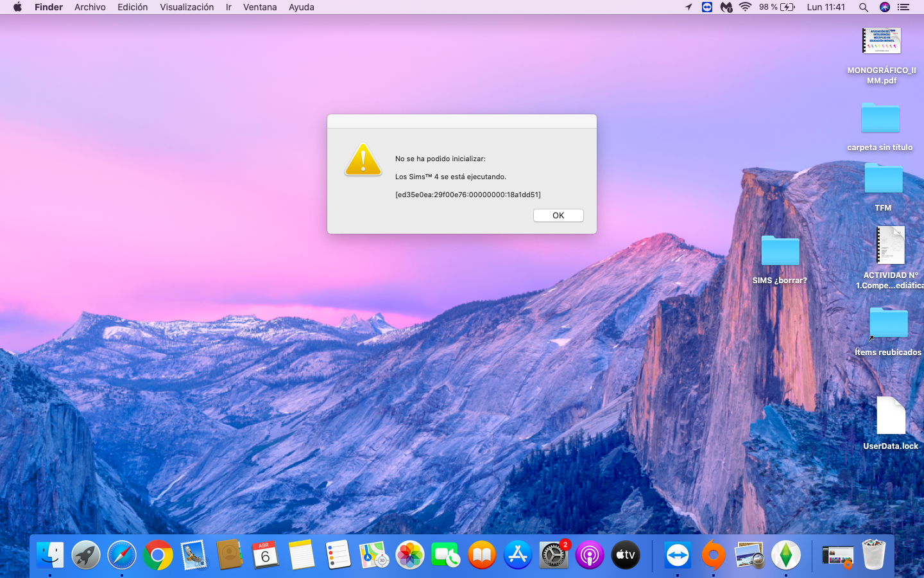This screenshot has width=924, height=578.
Task: Open App Store in the Dock
Action: tap(518, 555)
